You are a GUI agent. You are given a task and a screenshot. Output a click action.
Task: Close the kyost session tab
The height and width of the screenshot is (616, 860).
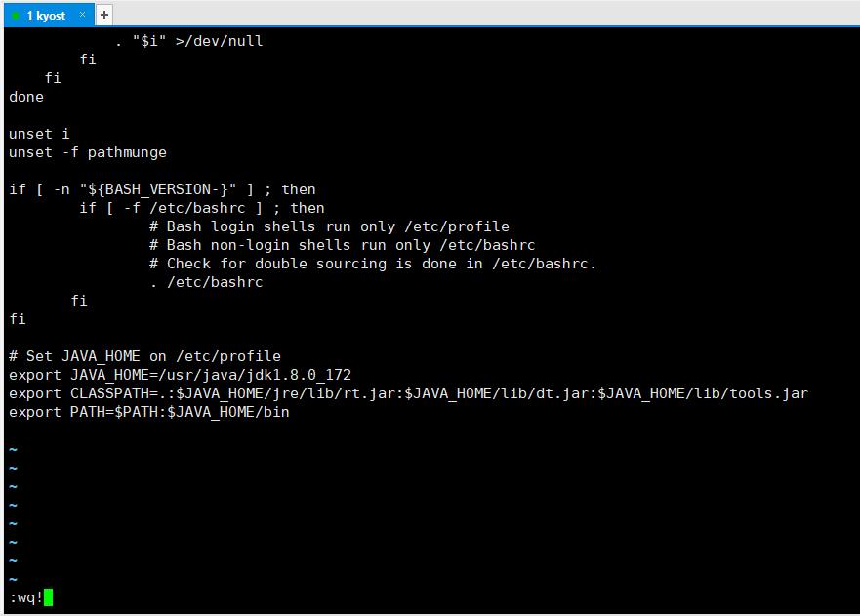(x=82, y=15)
